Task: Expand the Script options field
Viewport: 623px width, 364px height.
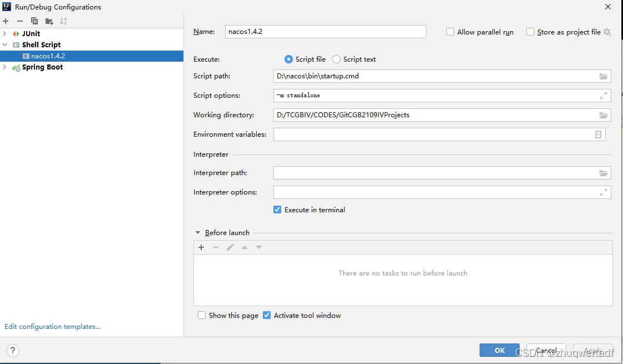Action: pos(604,96)
